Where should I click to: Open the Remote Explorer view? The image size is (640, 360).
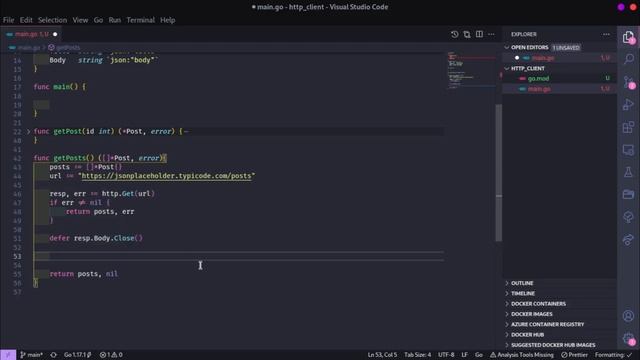(628, 150)
